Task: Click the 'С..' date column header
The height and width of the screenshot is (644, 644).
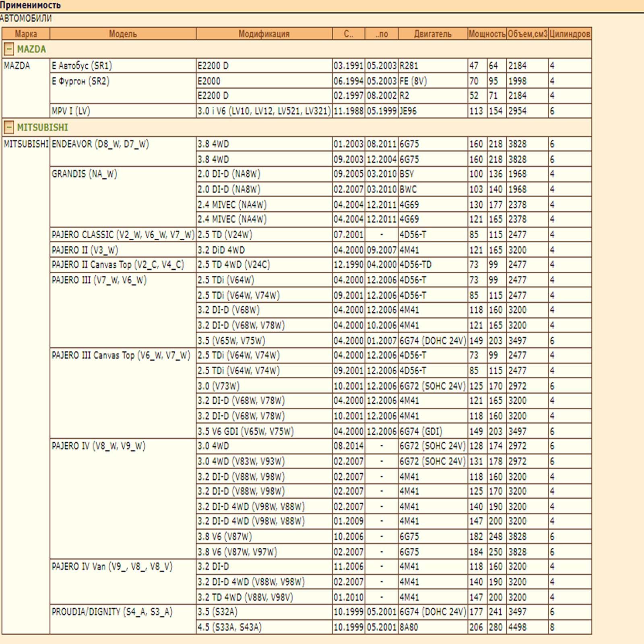Action: 349,34
